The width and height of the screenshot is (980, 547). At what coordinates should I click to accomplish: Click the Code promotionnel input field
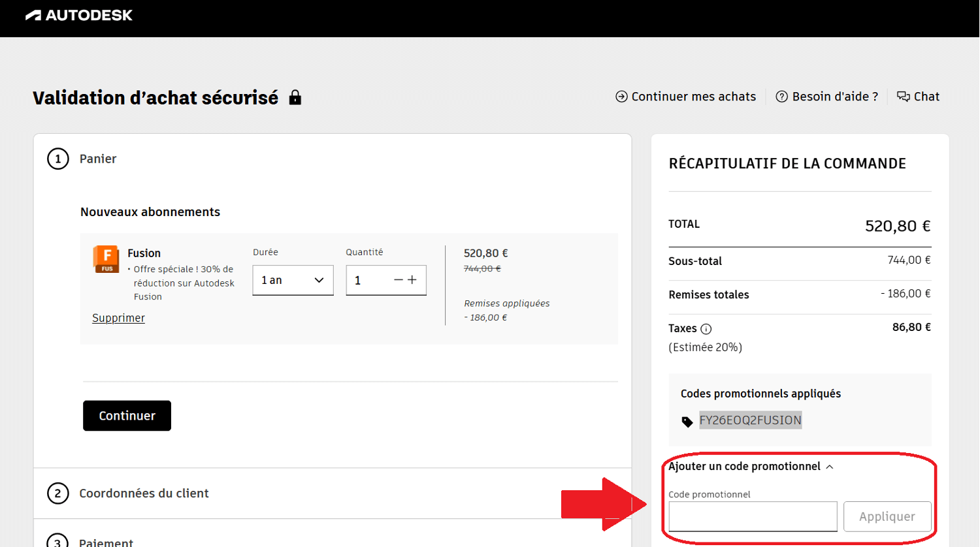(753, 516)
